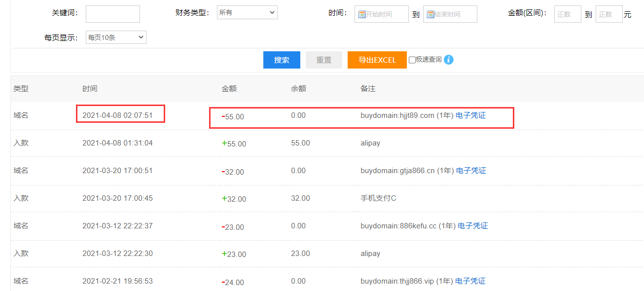Enable the 极速查询 checkbox
644x291 pixels.
click(412, 60)
